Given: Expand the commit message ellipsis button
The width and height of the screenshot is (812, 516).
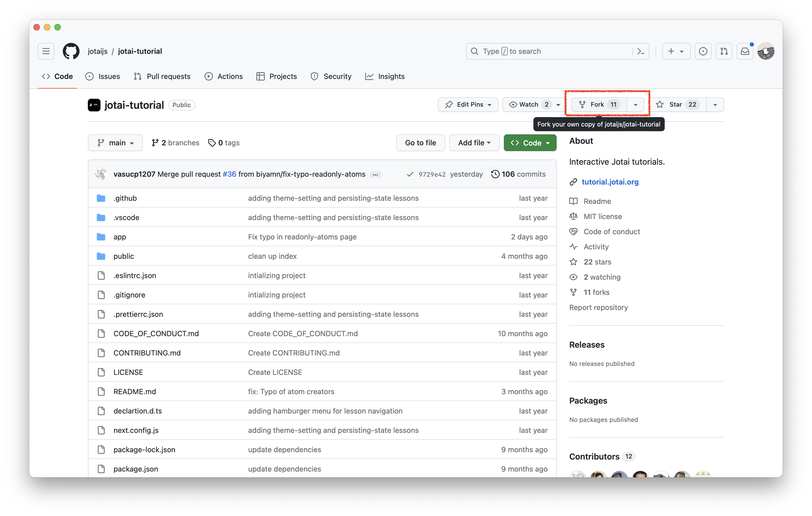Looking at the screenshot, I should 375,175.
